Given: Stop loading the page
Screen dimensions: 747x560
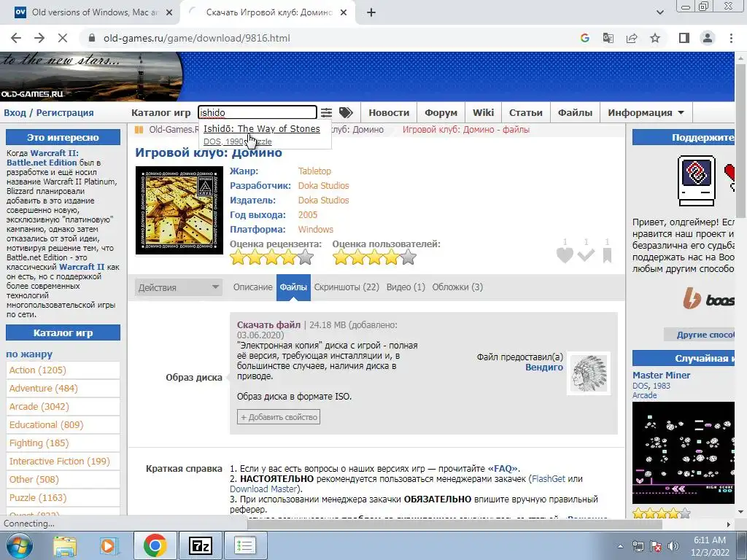Looking at the screenshot, I should click(63, 38).
